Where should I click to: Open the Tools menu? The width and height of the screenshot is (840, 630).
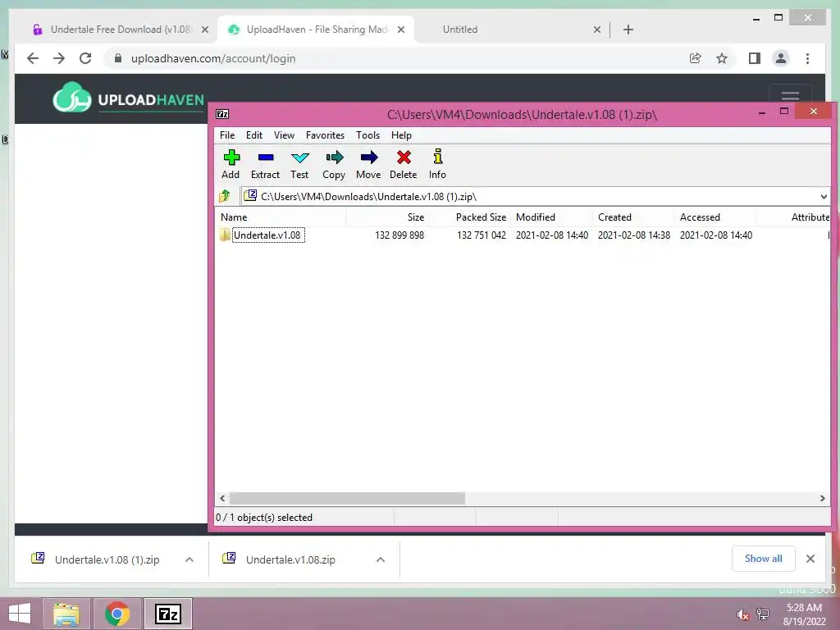click(x=368, y=135)
